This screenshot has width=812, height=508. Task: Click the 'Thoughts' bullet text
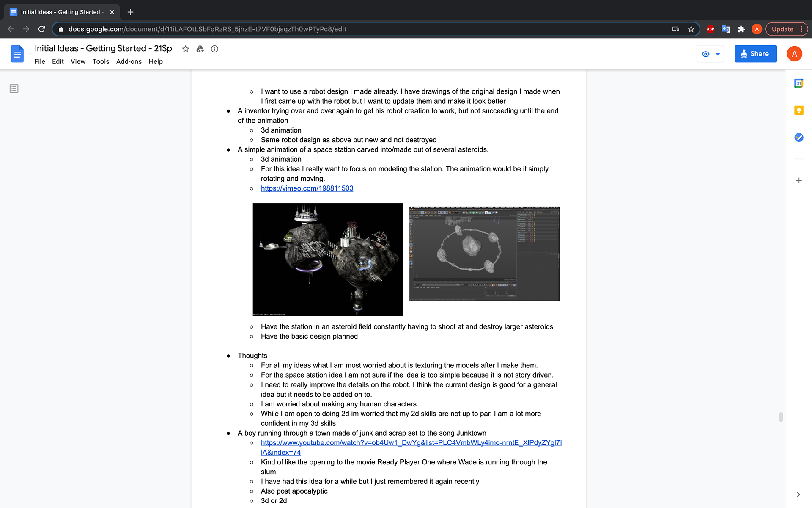coord(252,356)
